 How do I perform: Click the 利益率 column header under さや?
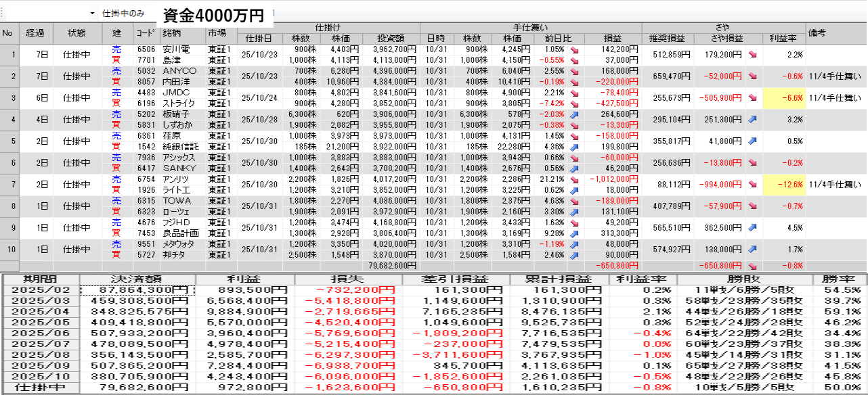[783, 38]
